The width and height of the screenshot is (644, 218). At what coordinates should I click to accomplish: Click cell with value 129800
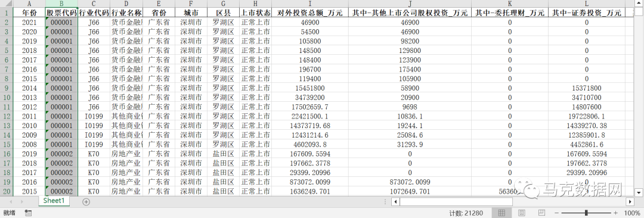(x=410, y=51)
